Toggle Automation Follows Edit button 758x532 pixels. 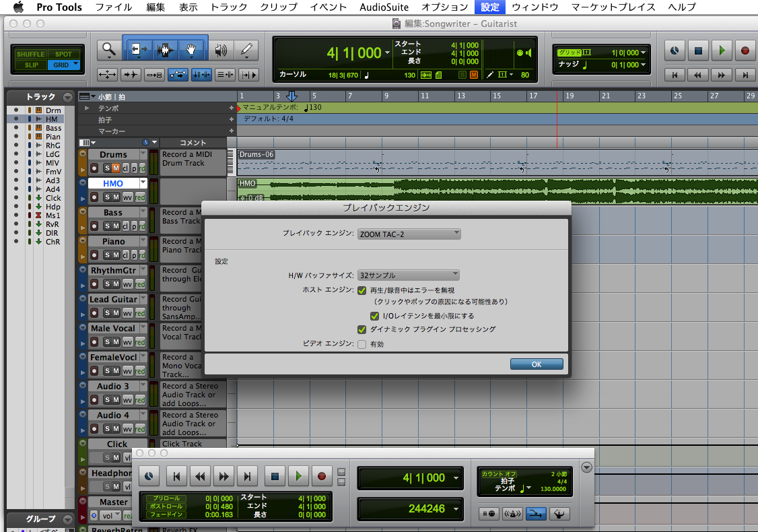pyautogui.click(x=178, y=75)
